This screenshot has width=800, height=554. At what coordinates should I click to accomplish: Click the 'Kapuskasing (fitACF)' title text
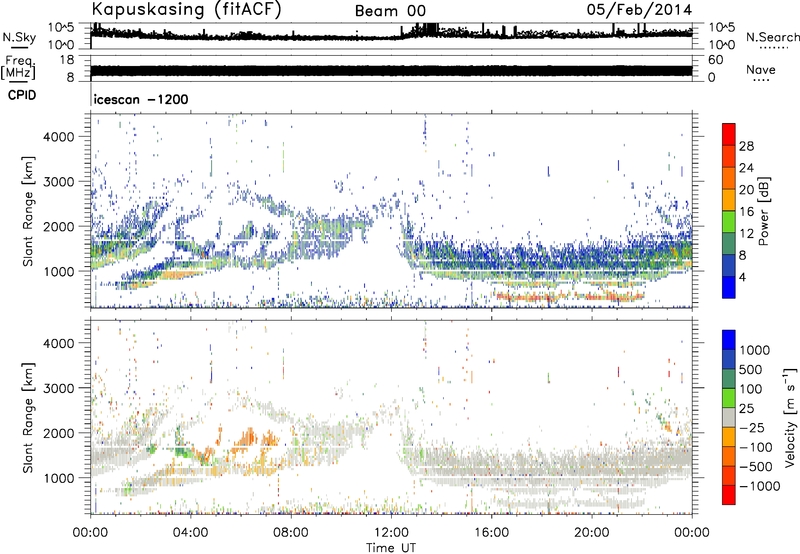tap(186, 10)
